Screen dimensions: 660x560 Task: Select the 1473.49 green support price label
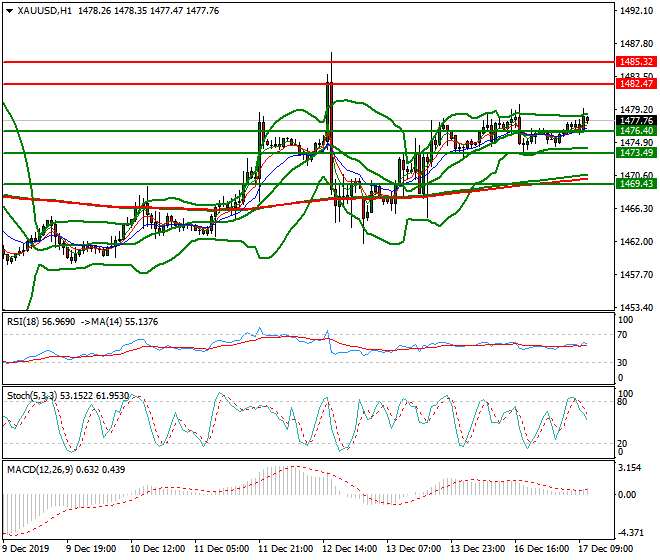(x=636, y=153)
